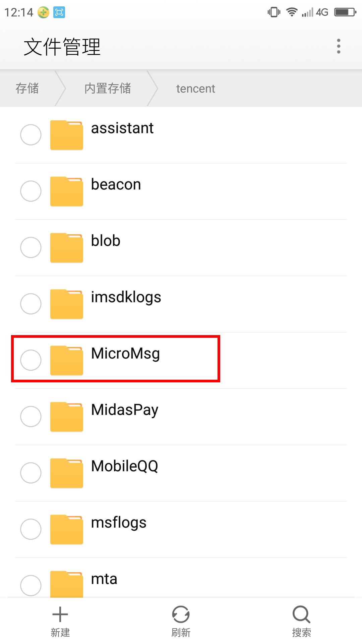Open the imsdklogs folder name

coord(126,297)
